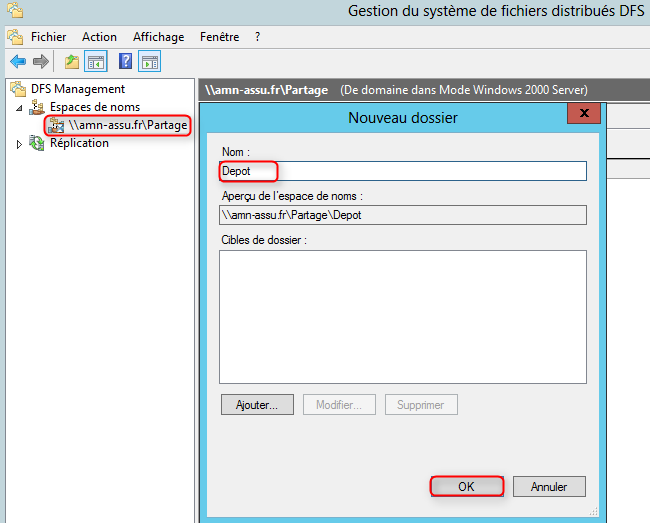Click the Forward arrow toolbar icon

click(40, 62)
